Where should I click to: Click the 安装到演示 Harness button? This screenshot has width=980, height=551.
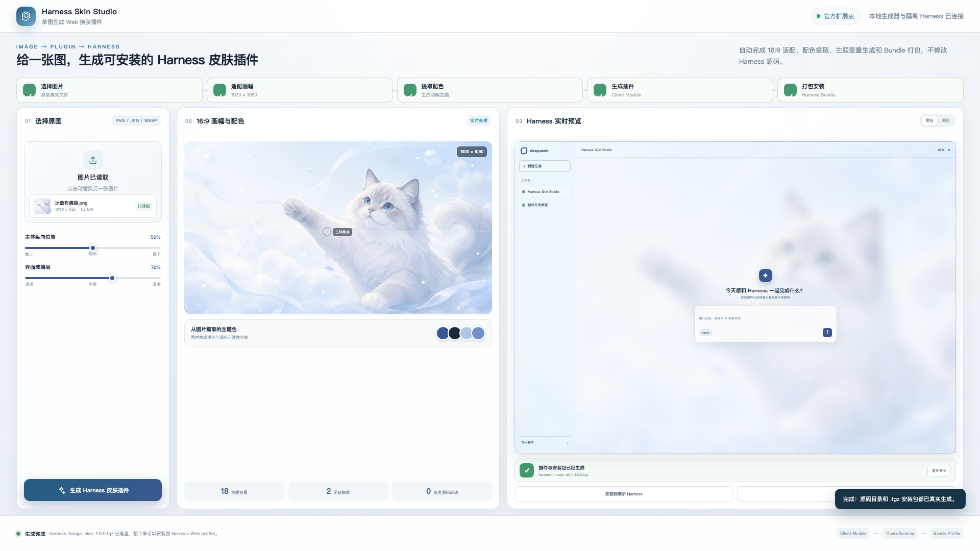624,494
